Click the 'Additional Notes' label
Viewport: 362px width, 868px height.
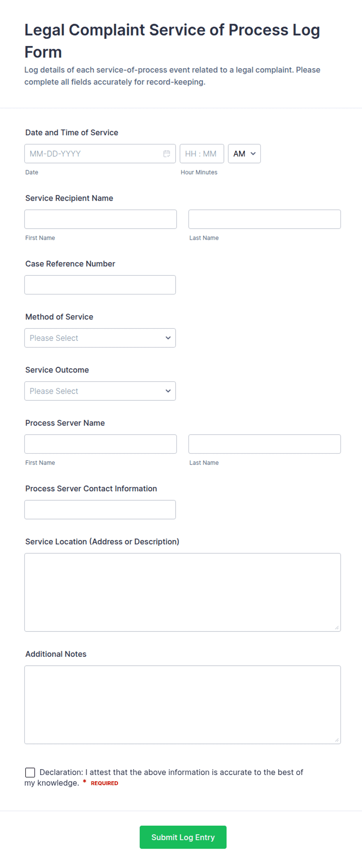tap(56, 654)
